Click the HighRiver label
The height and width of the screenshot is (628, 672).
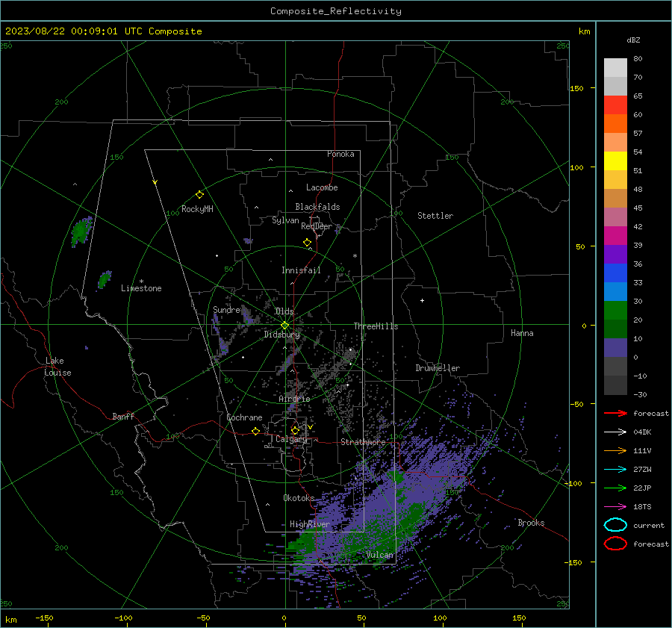click(310, 524)
